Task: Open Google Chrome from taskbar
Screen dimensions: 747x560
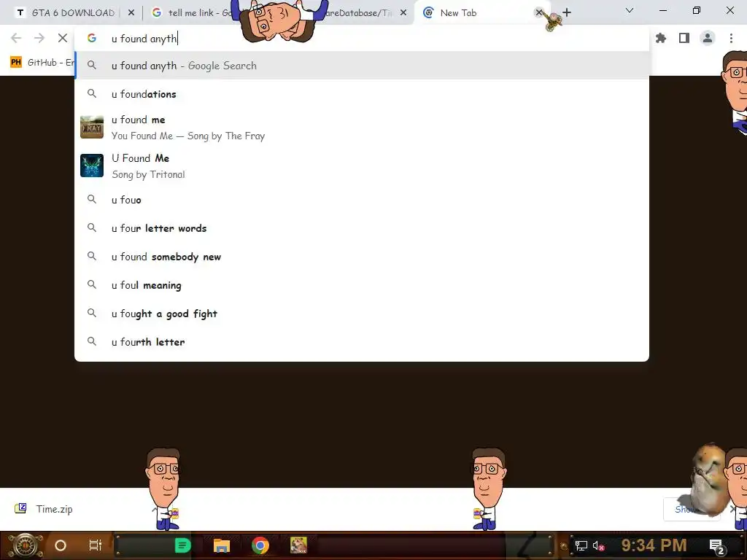Action: coord(260,545)
